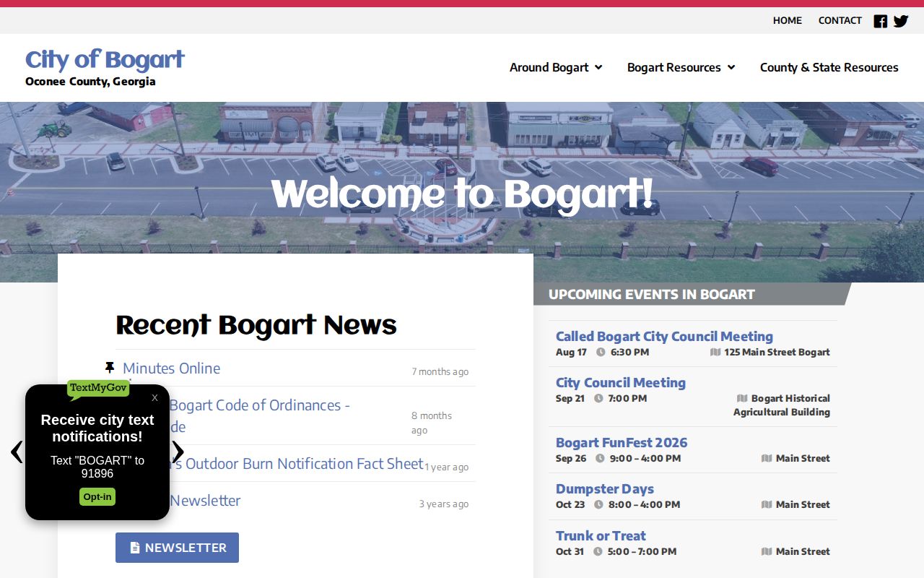Click the 'Recent Bogart News' heading
Viewport: 924px width, 578px height.
(x=256, y=326)
